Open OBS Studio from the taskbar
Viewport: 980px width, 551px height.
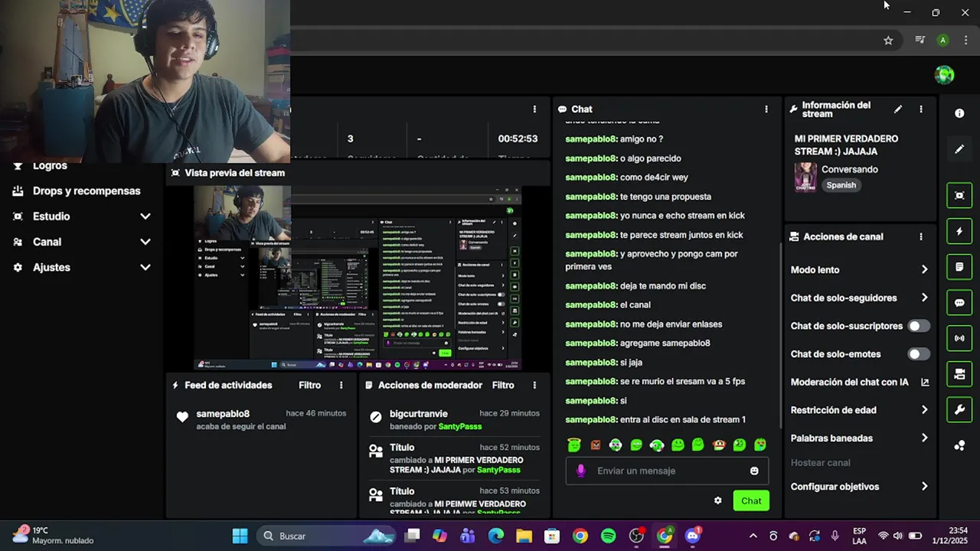(636, 536)
